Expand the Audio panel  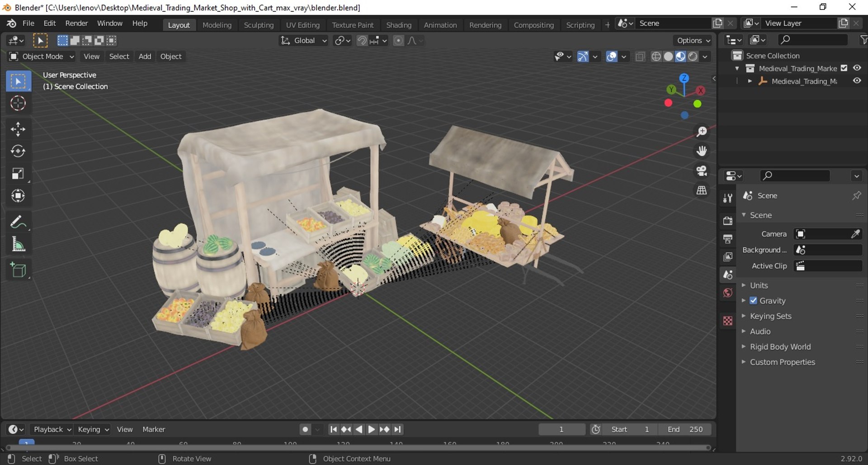(759, 332)
